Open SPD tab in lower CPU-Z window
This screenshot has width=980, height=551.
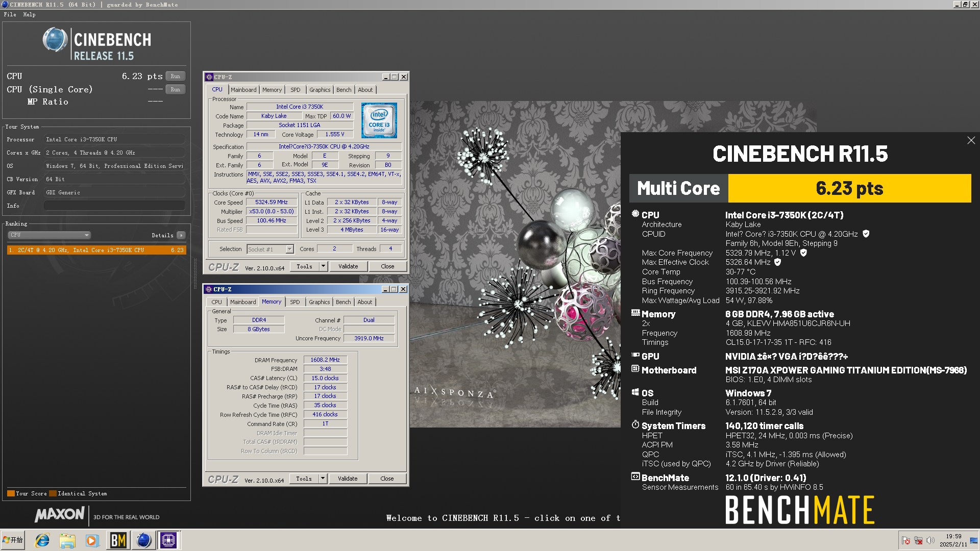pyautogui.click(x=295, y=302)
